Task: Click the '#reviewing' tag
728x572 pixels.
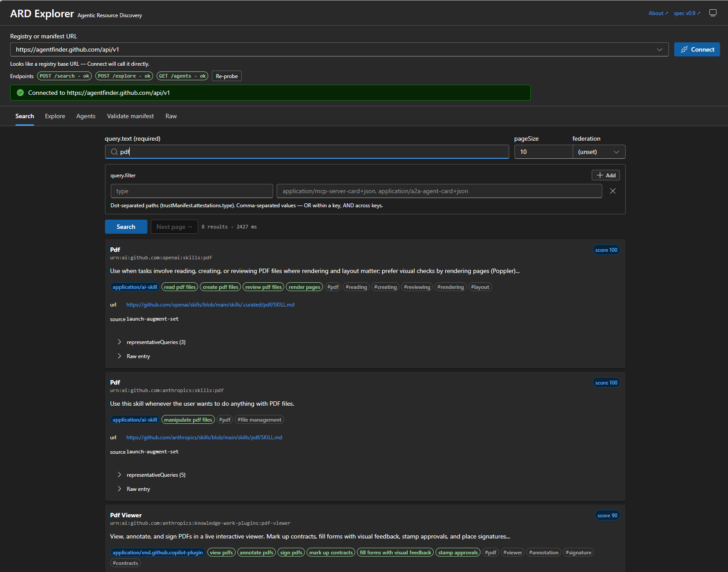Action: pos(417,287)
